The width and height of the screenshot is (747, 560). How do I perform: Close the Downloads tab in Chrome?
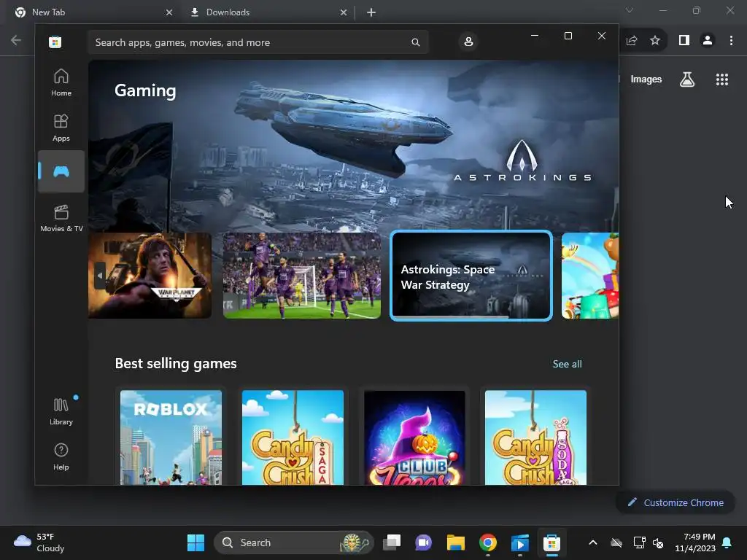pyautogui.click(x=344, y=12)
